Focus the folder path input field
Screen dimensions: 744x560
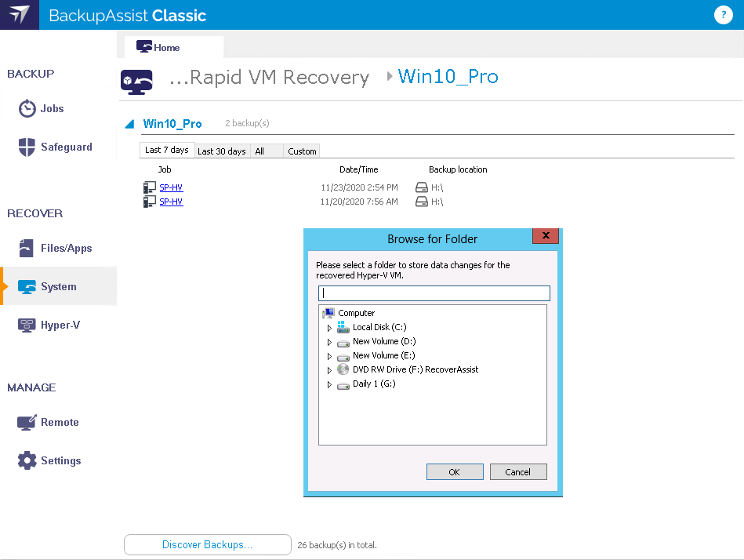(434, 293)
